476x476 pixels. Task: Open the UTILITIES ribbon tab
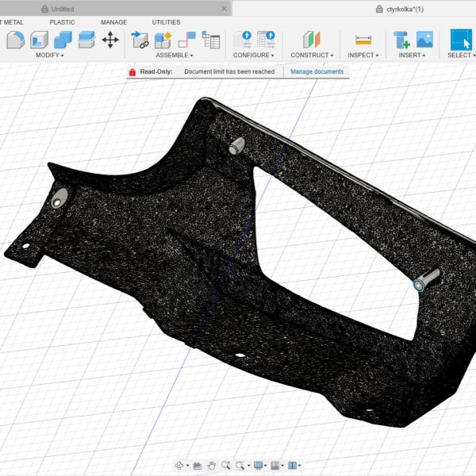pyautogui.click(x=166, y=22)
